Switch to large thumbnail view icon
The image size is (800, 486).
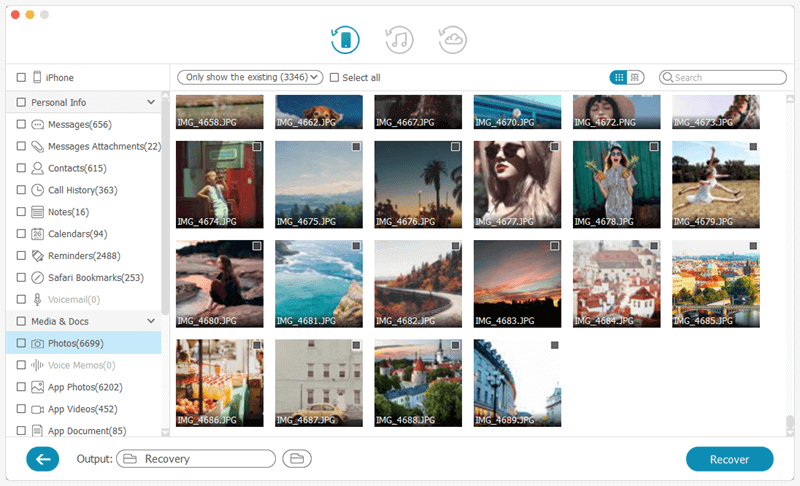(x=636, y=77)
